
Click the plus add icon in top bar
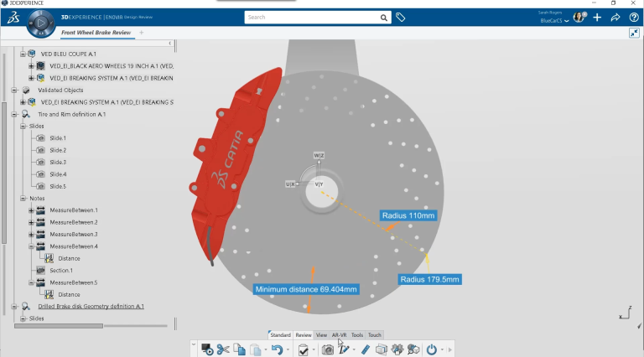click(x=597, y=17)
